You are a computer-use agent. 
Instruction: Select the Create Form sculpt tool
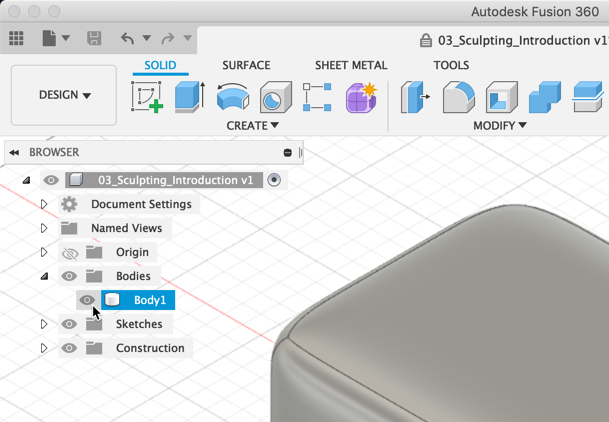point(361,97)
